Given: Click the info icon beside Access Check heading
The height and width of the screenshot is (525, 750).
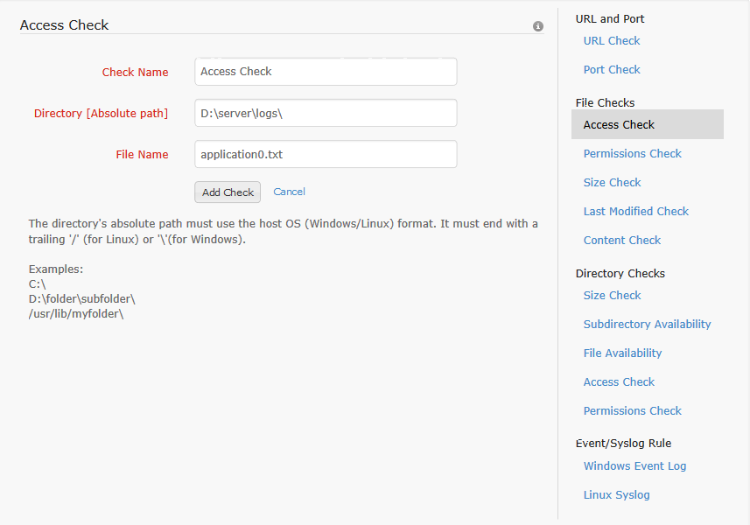Looking at the screenshot, I should 538,26.
